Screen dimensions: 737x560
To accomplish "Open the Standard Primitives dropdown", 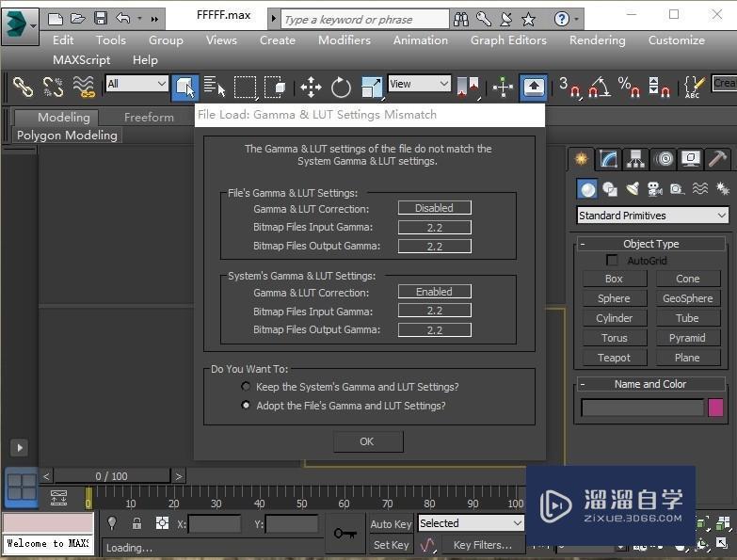I will (652, 216).
